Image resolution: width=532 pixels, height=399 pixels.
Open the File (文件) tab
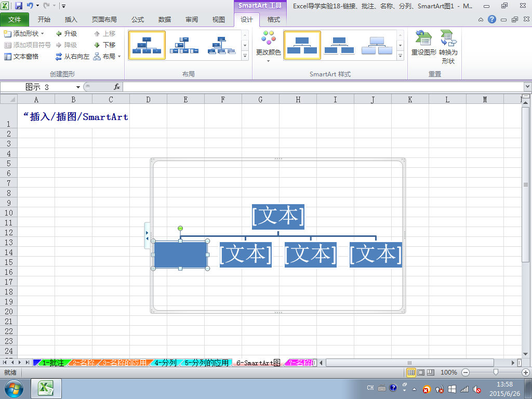(15, 20)
